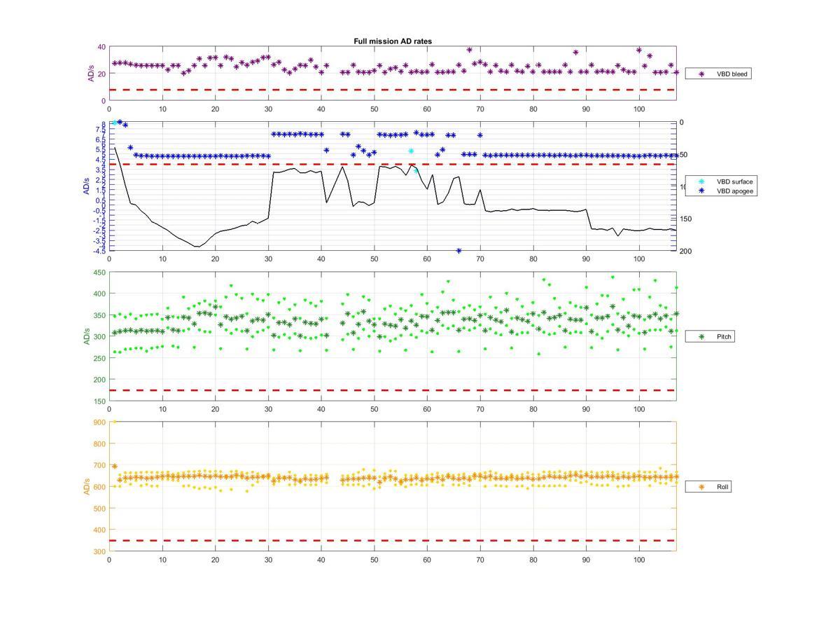Click the cyan star marker in VBD surface legend
The height and width of the screenshot is (620, 840).
pyautogui.click(x=701, y=181)
